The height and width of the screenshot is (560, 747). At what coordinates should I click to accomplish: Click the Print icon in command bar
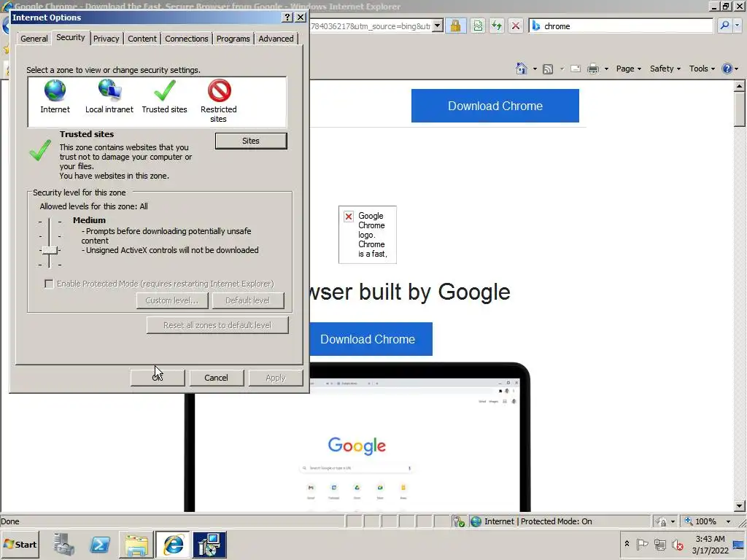pyautogui.click(x=592, y=69)
